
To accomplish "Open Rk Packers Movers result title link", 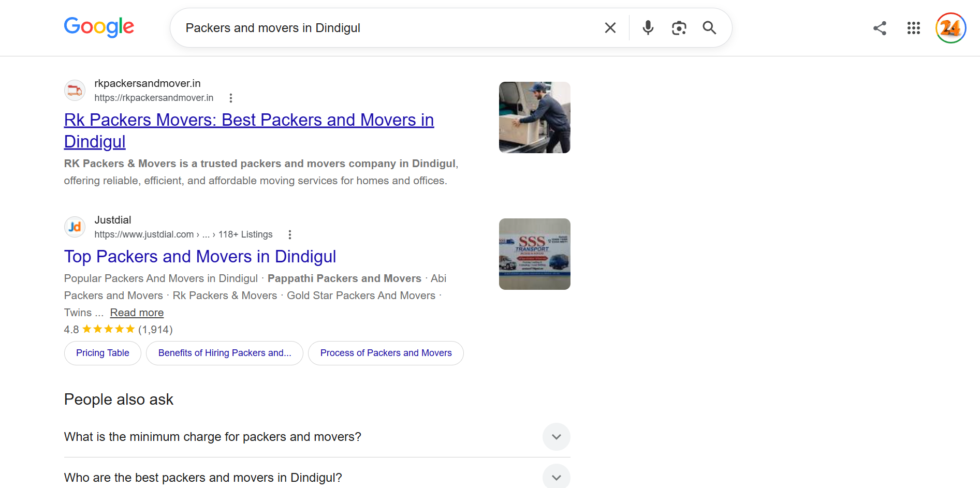I will [x=249, y=130].
